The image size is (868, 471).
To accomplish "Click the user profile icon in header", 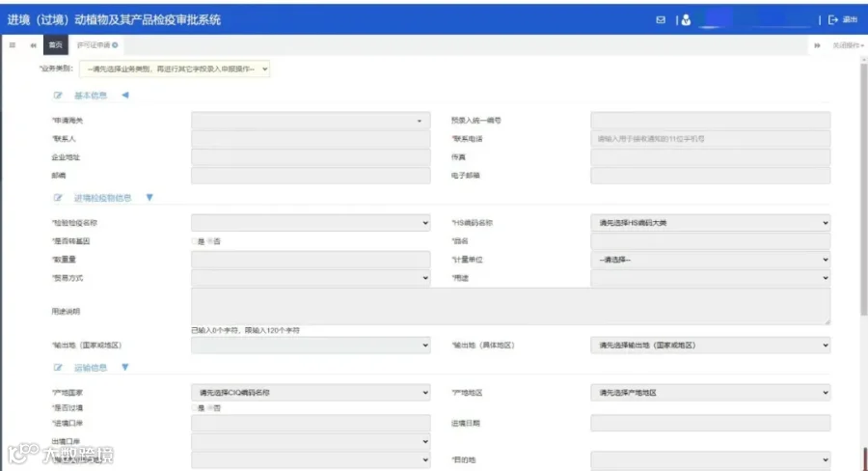I will [x=686, y=20].
